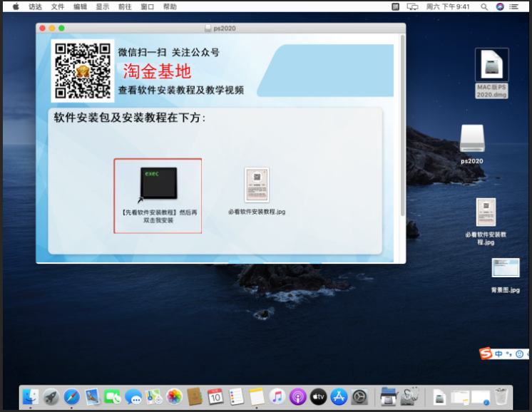Select the 必看软件安装教程.jpg file in the ps2020 window
This screenshot has width=532, height=412.
click(x=257, y=185)
